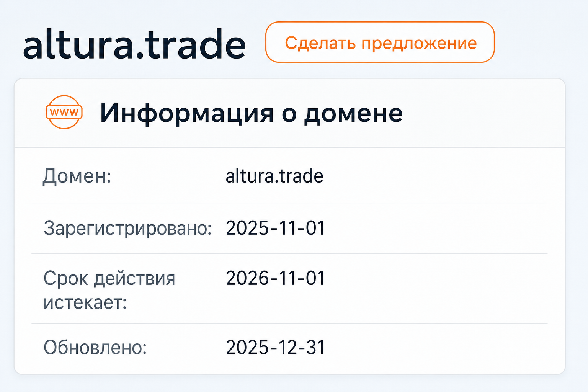This screenshot has width=588, height=392.
Task: Click the updated date 2025-12-31
Action: click(x=275, y=348)
